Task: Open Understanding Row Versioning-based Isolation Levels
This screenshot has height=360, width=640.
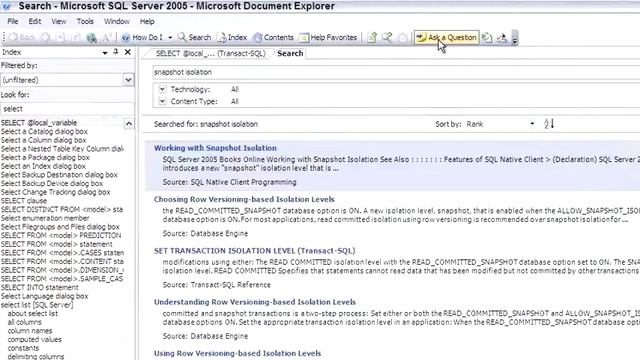Action: click(255, 302)
